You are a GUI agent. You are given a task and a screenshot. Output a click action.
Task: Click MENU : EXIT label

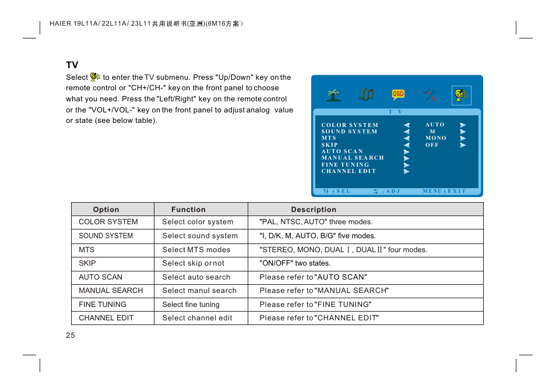(444, 191)
